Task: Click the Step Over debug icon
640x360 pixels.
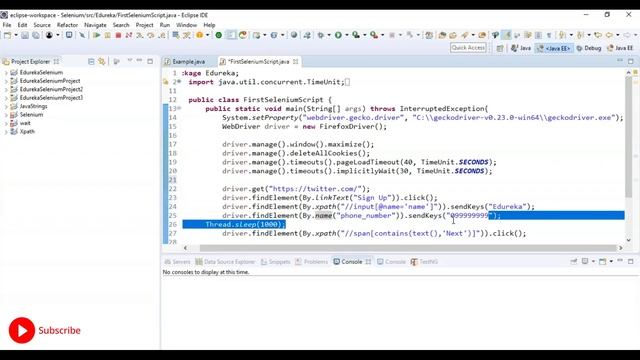Action: [x=151, y=35]
